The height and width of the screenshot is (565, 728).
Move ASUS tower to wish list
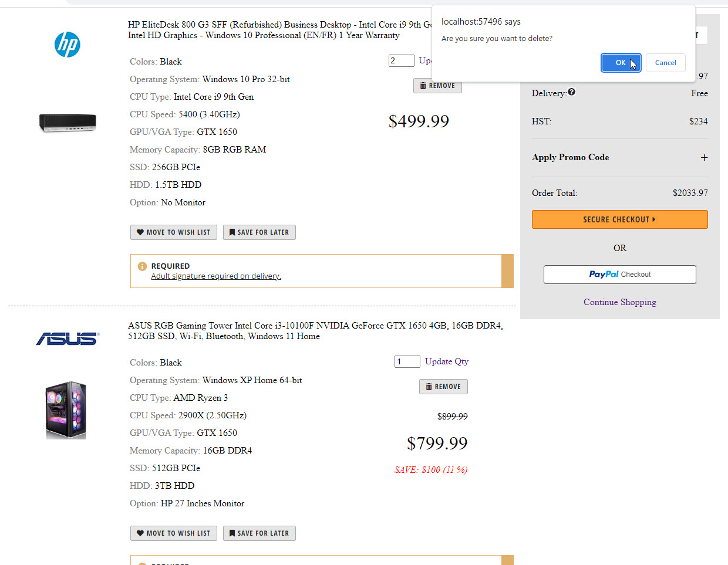(x=174, y=533)
